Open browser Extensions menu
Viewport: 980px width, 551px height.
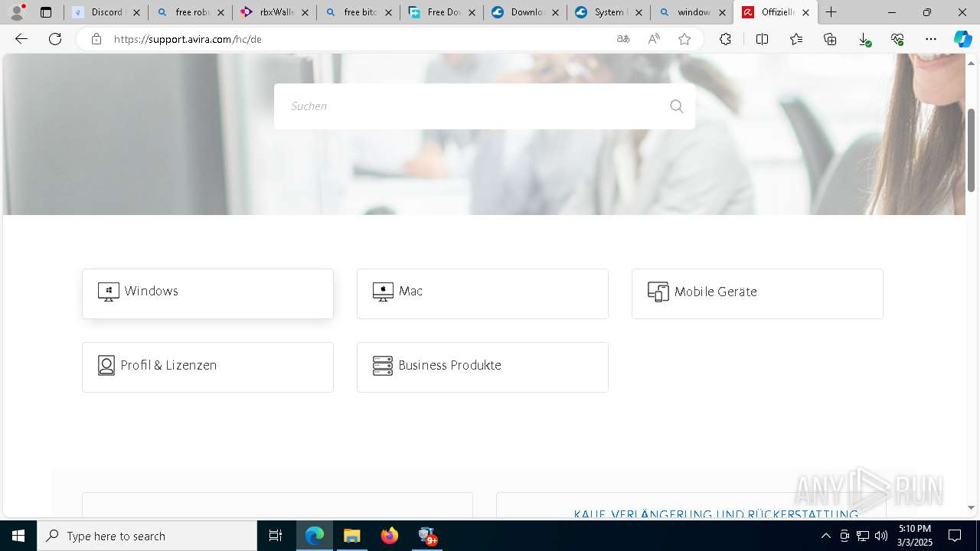pos(725,39)
